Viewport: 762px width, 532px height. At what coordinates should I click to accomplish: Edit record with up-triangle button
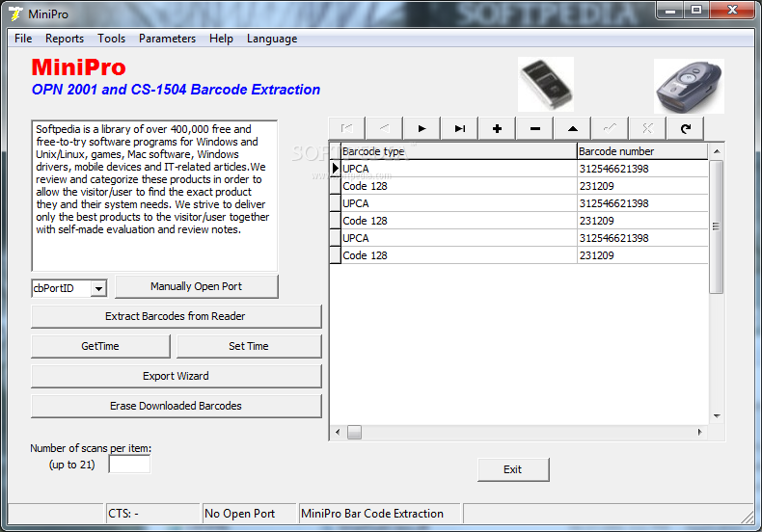click(573, 128)
